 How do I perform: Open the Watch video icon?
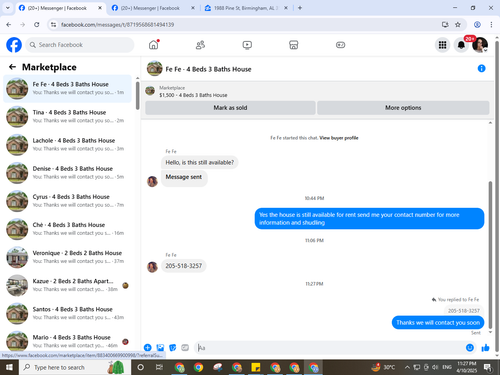pyautogui.click(x=247, y=45)
